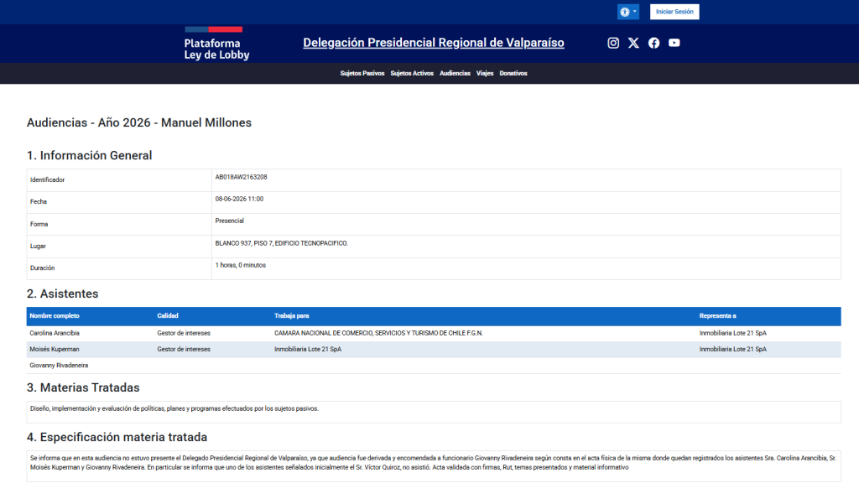Open the Donativos menu item
859x504 pixels.
coord(513,74)
